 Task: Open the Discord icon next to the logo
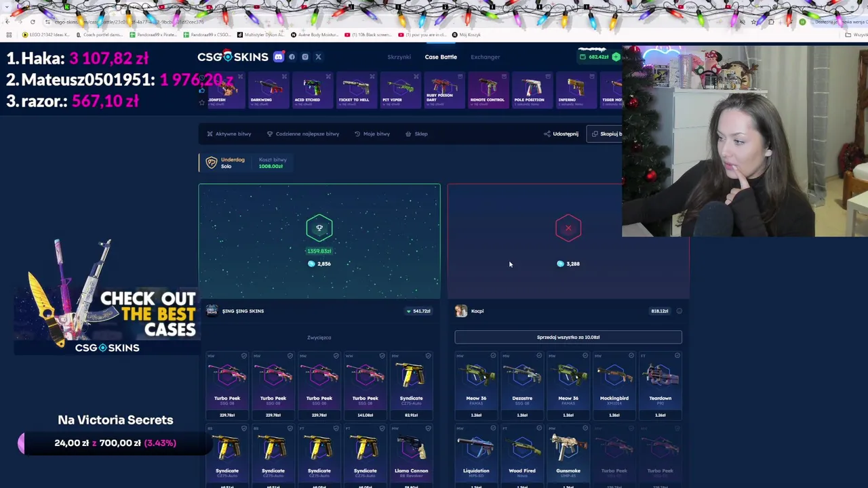click(278, 57)
